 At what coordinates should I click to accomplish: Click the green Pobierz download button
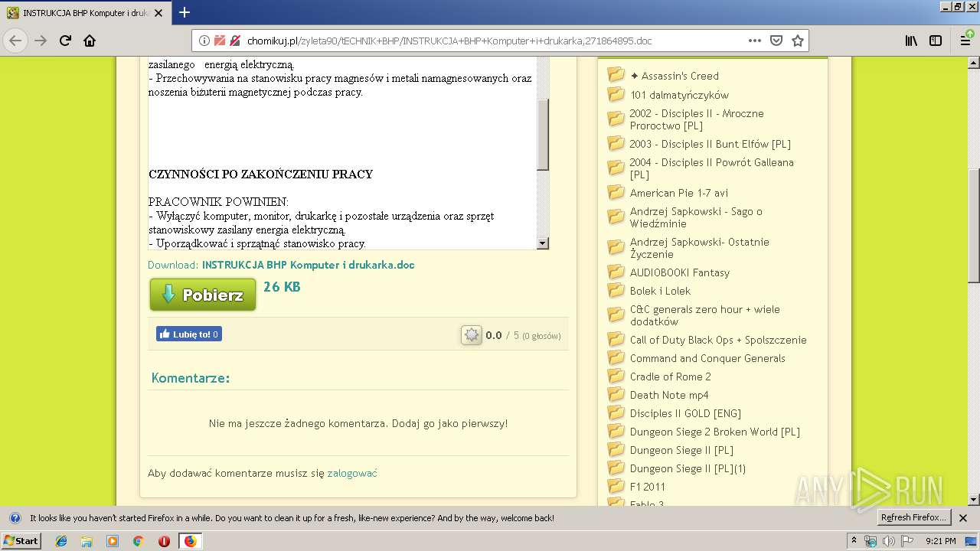(x=203, y=295)
